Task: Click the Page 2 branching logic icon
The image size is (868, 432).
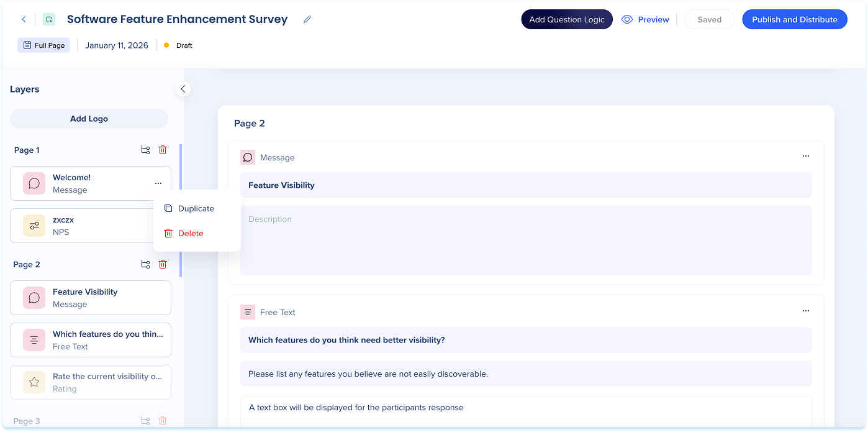Action: tap(145, 264)
